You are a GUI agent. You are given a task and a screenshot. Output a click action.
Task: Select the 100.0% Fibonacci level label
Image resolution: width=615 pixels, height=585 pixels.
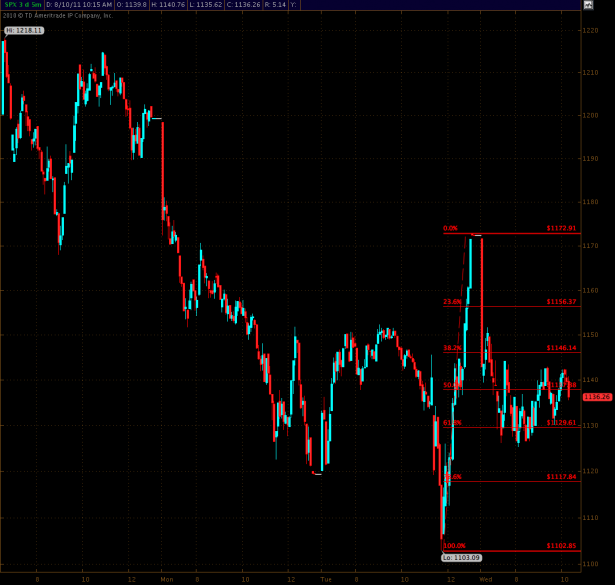[x=454, y=546]
